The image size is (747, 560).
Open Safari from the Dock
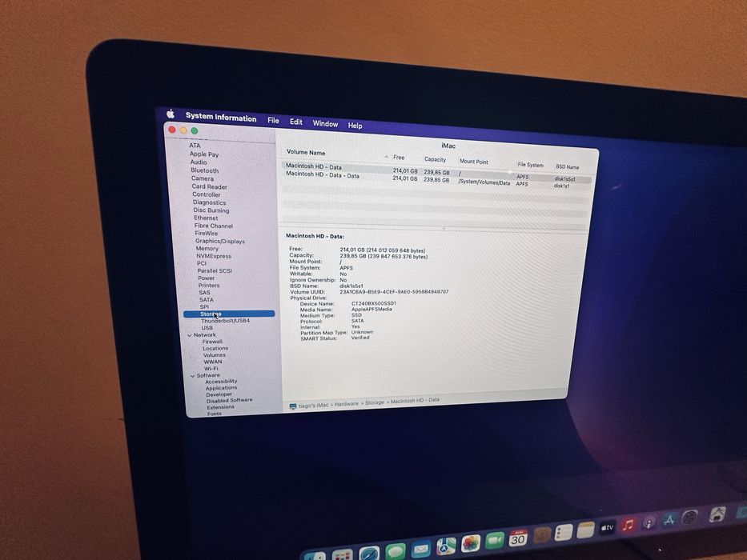pos(369,554)
